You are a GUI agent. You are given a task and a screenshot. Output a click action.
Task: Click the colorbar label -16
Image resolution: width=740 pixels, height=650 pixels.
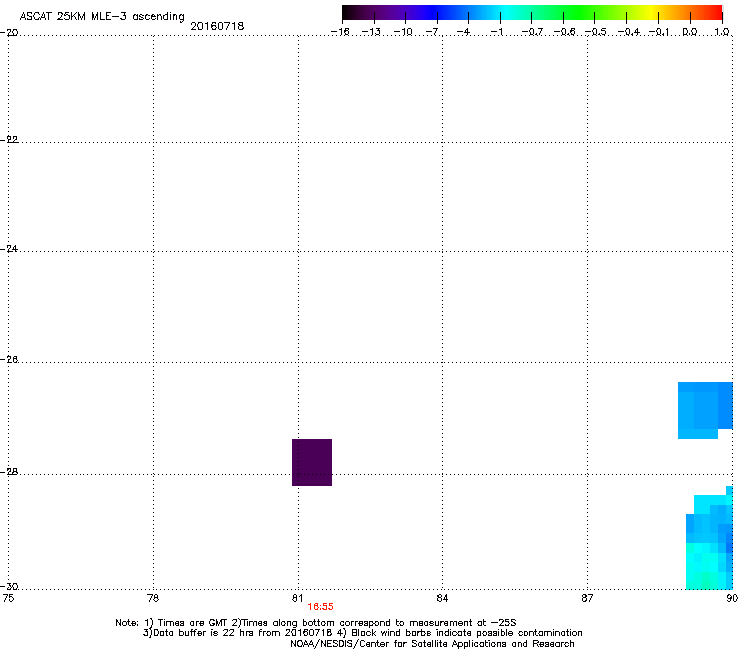click(340, 32)
